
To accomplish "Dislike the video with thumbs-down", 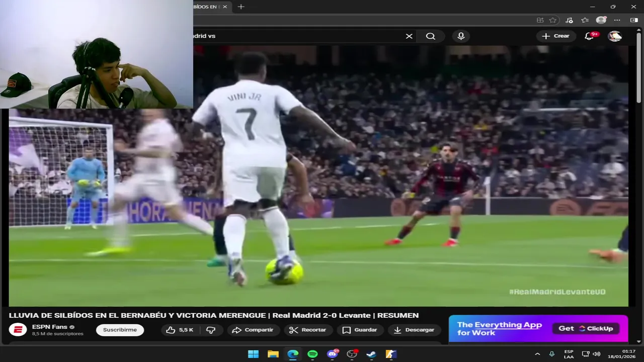I will point(211,330).
